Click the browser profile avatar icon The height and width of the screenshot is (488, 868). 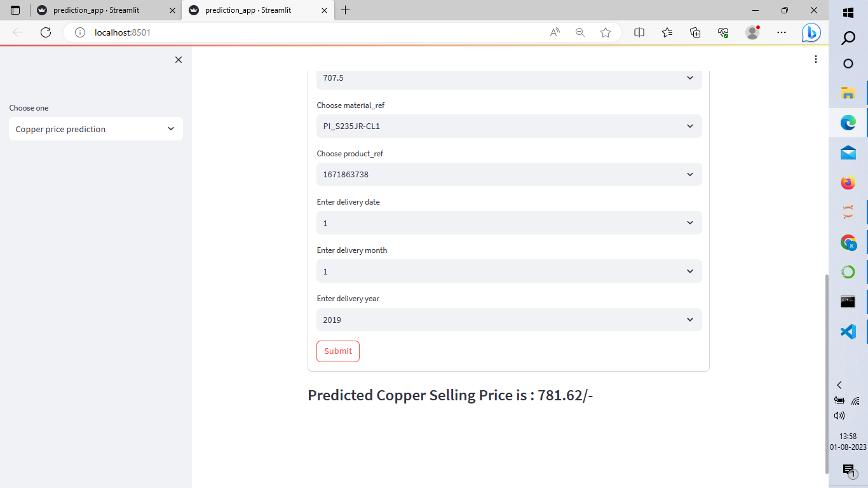pos(752,32)
